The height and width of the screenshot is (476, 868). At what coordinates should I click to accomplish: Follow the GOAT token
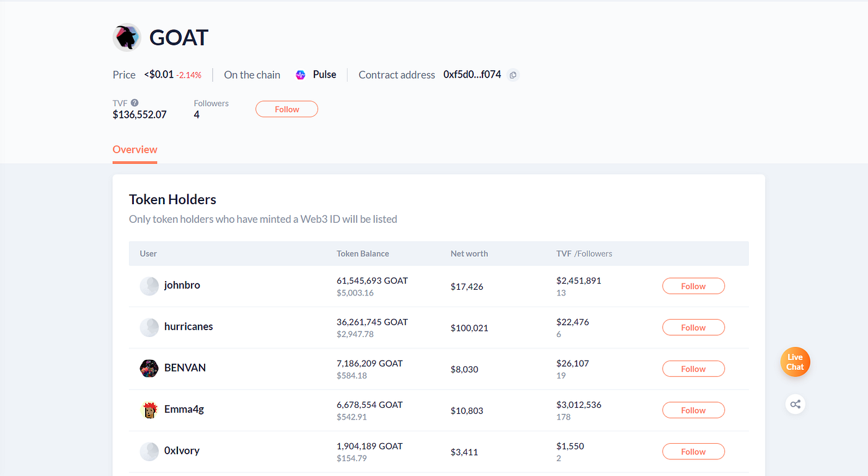286,109
